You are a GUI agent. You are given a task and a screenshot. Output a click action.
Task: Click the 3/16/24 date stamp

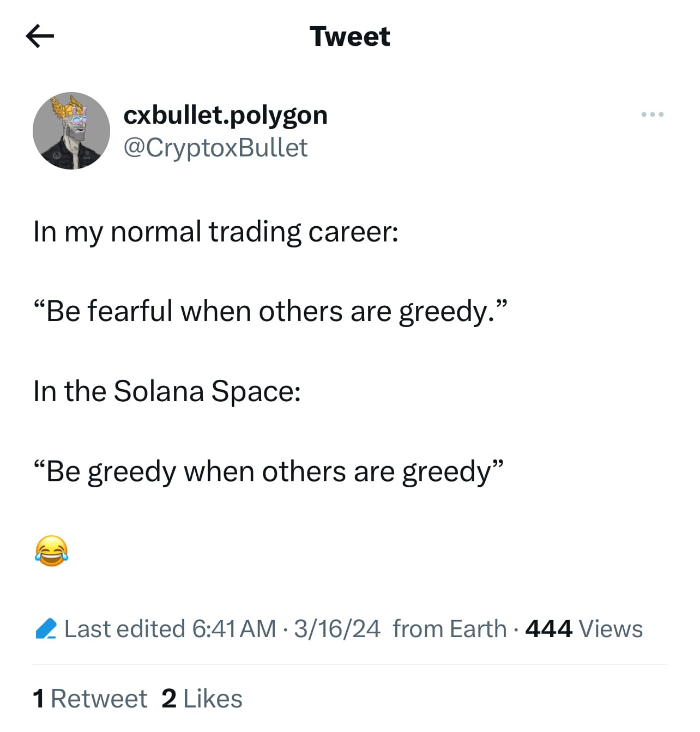(x=337, y=629)
